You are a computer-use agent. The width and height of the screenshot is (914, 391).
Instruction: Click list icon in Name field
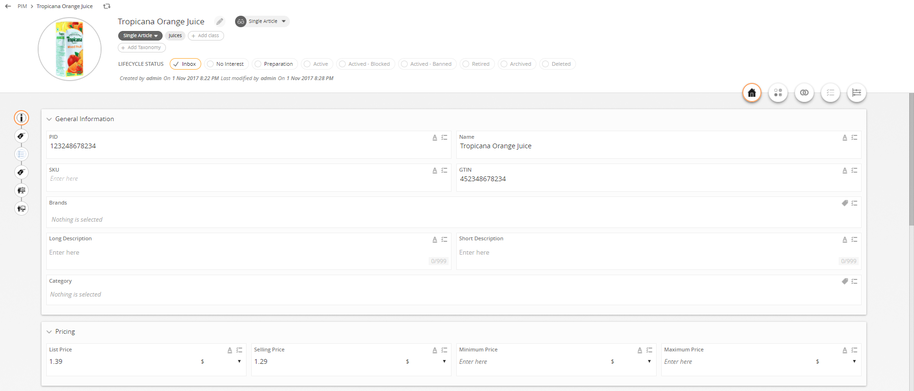[x=855, y=138]
